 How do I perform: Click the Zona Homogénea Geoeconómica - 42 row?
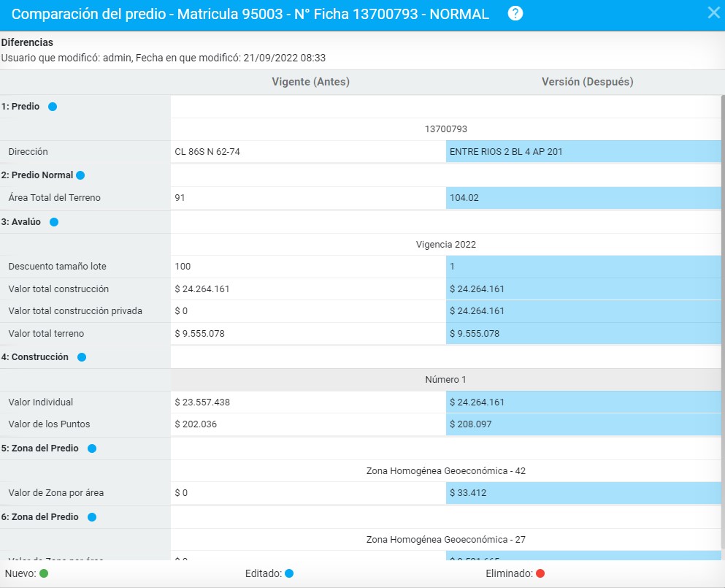click(445, 471)
